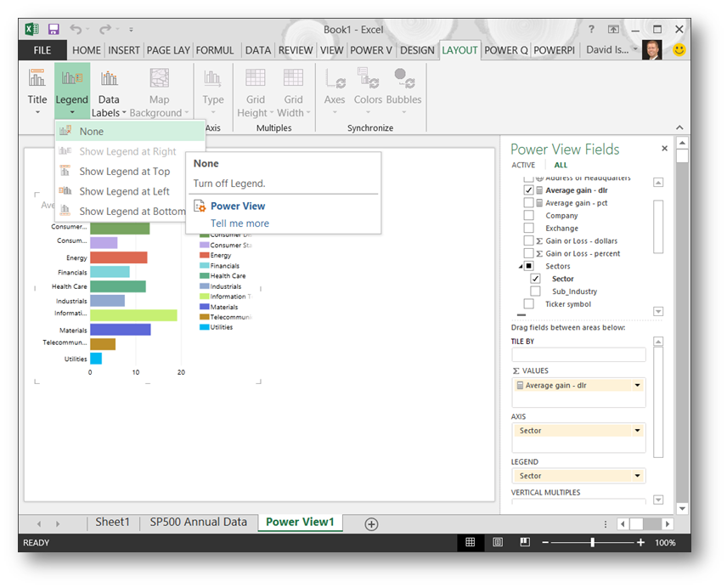Click the chart Type button
Viewport: 727px width, 588px height.
pos(213,92)
